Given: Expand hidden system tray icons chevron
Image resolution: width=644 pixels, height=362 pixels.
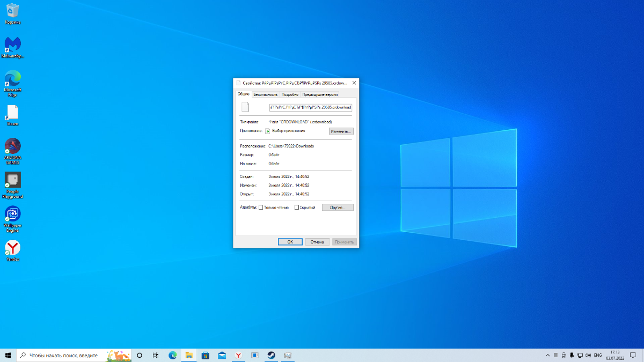Looking at the screenshot, I should [547, 355].
